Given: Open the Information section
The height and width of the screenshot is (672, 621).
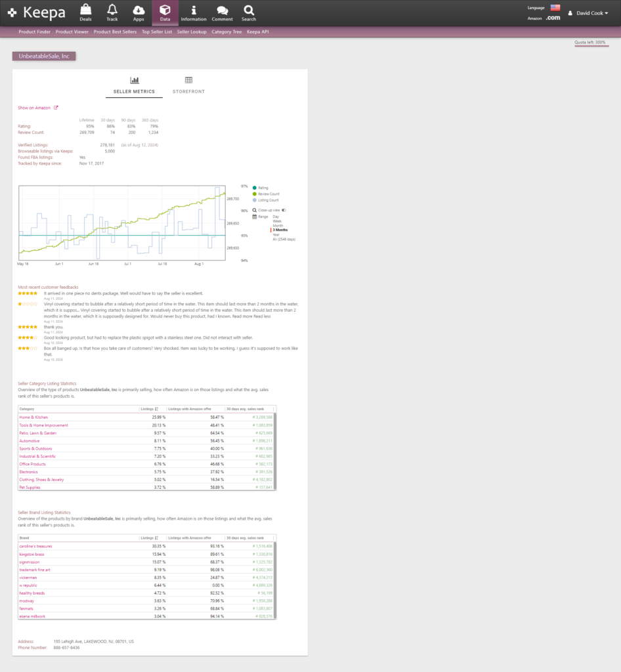Looking at the screenshot, I should 193,13.
